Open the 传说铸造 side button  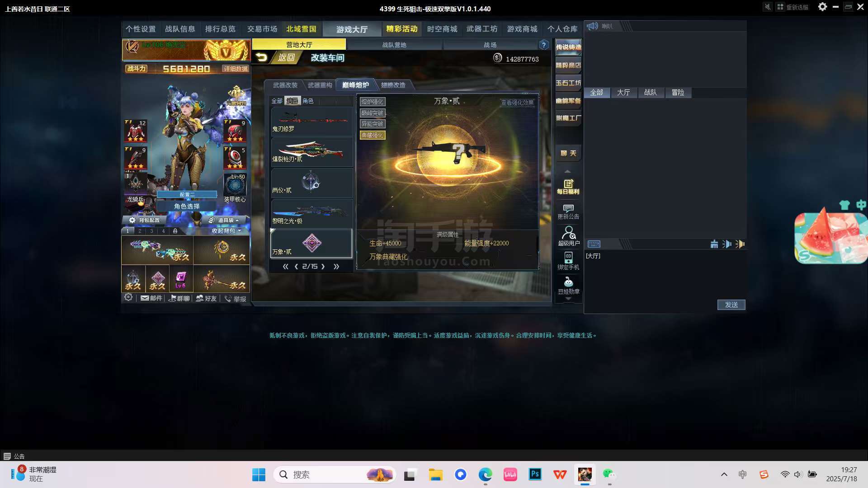pos(568,47)
